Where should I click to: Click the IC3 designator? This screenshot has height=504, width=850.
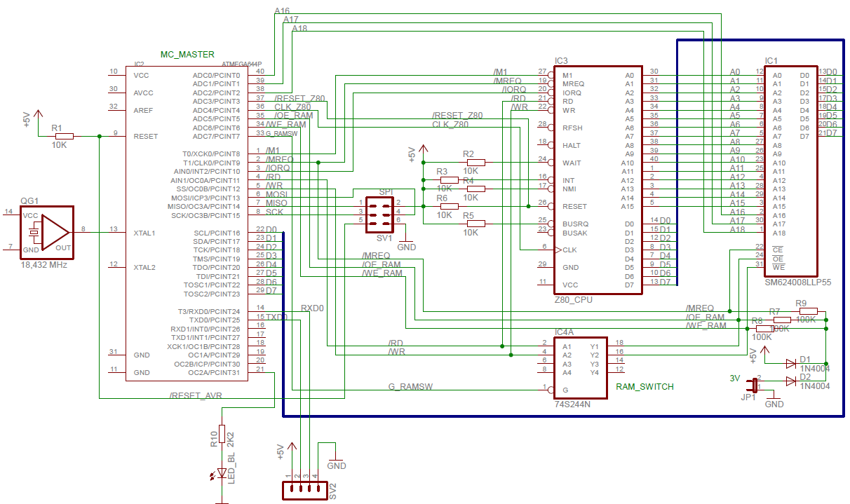click(x=560, y=60)
